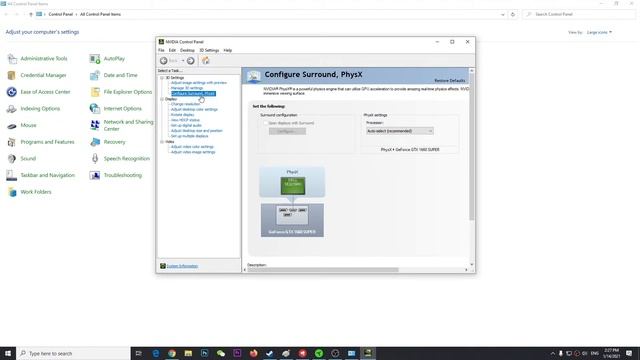640x360 pixels.
Task: Enable Span displays with Surround checkbox
Action: (x=266, y=123)
